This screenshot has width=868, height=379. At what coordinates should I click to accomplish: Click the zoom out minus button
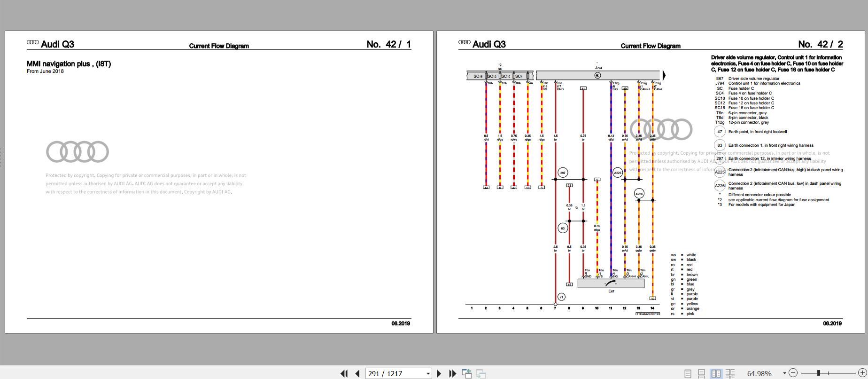click(x=793, y=373)
